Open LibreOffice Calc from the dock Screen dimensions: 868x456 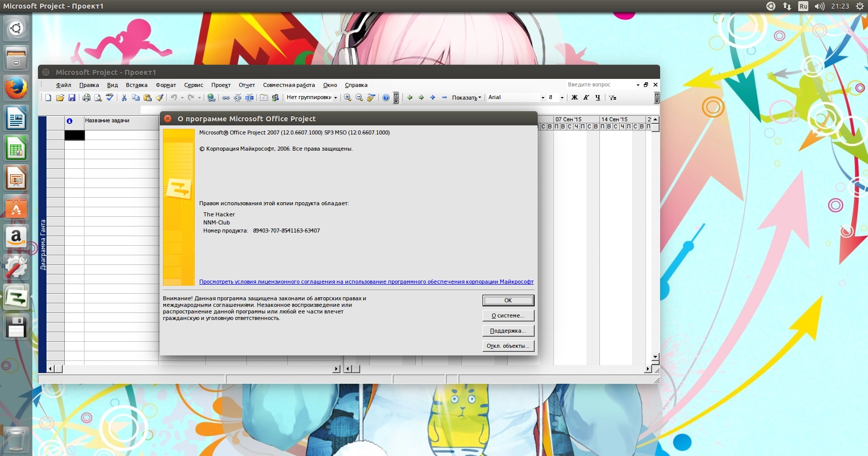pos(16,149)
